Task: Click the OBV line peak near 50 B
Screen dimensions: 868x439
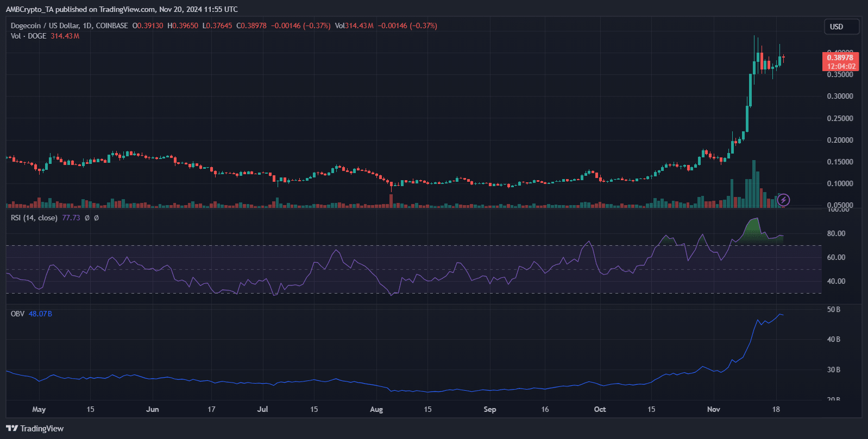Action: 780,314
